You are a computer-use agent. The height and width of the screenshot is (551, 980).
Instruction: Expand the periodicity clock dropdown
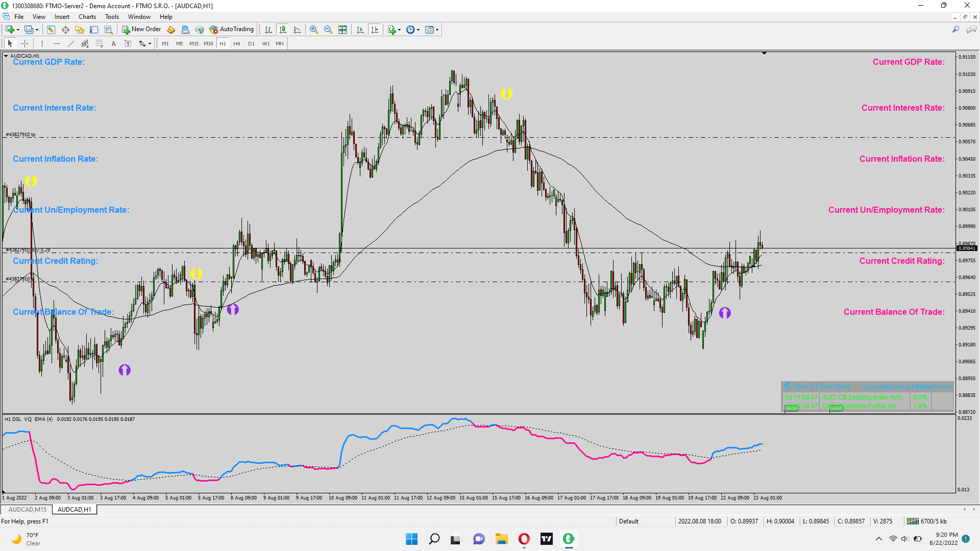point(419,30)
